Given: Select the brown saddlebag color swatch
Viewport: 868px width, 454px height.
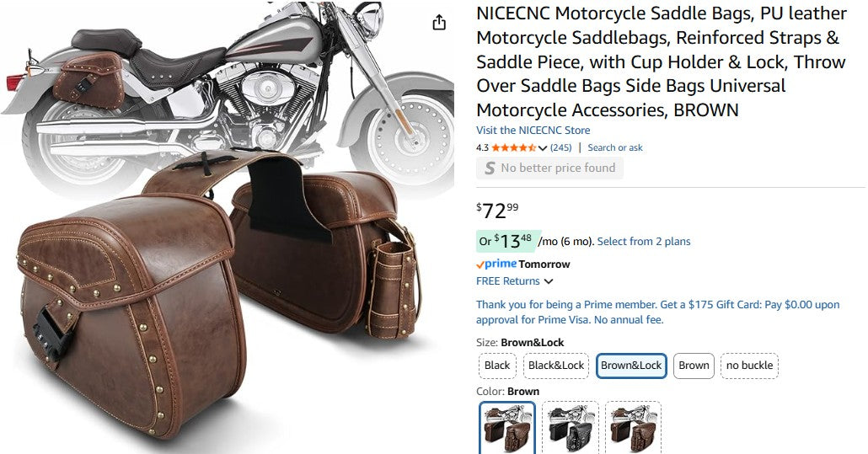Looking at the screenshot, I should coord(507,428).
